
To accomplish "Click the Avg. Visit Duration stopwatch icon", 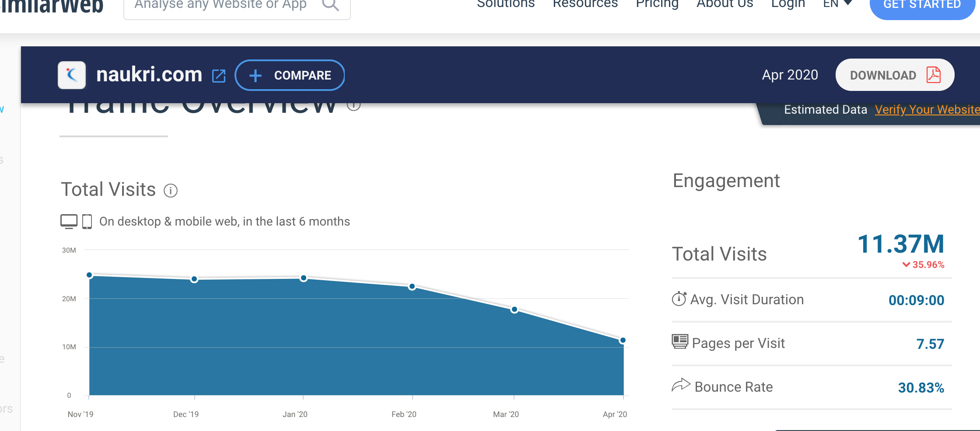I will (x=679, y=299).
